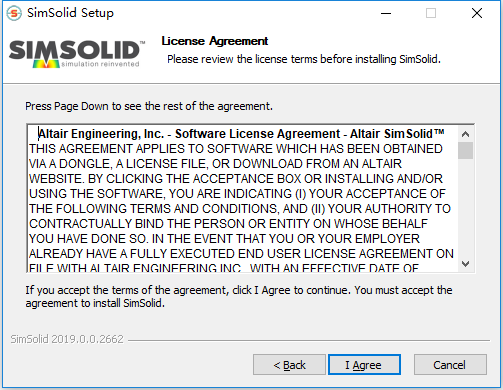Click the line starting 'VIA A DONGLE'
The height and width of the screenshot is (390, 503).
[x=215, y=164]
